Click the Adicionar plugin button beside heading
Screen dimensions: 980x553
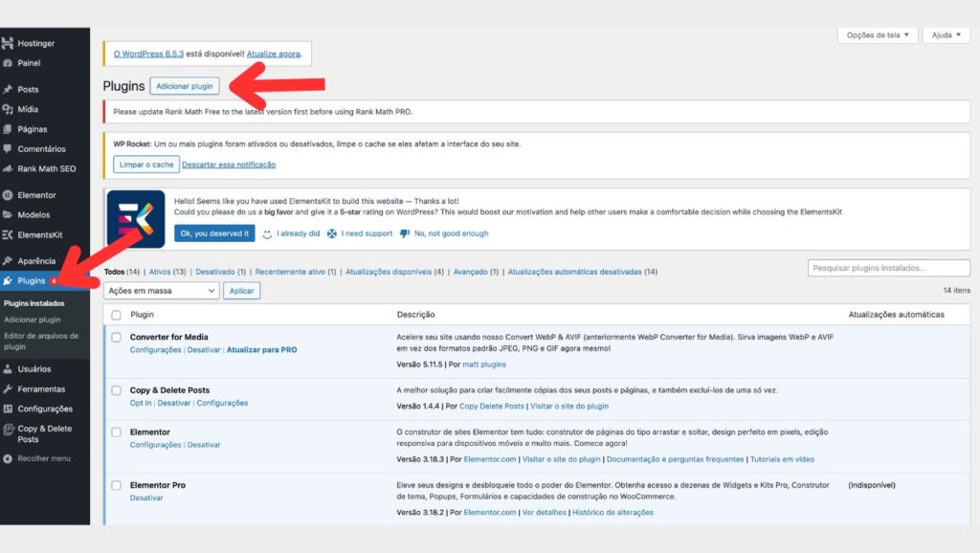point(185,86)
